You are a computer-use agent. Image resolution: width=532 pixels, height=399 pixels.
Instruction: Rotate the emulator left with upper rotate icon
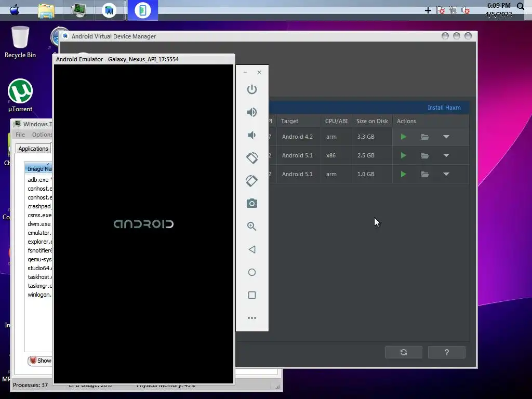[x=252, y=158]
